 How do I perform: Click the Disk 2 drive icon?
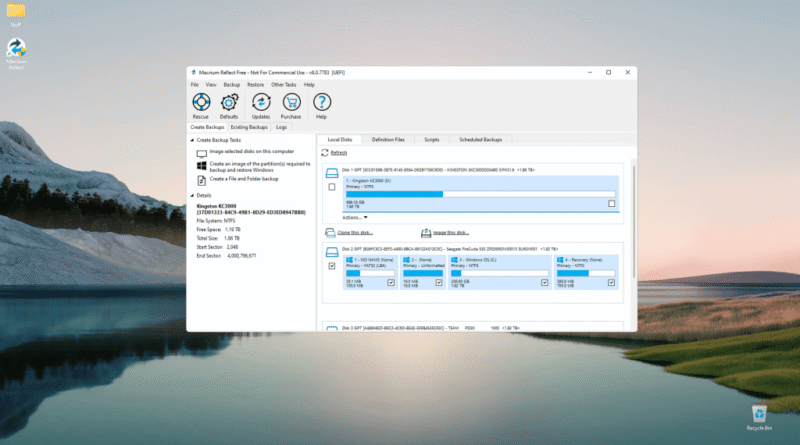[x=332, y=252]
